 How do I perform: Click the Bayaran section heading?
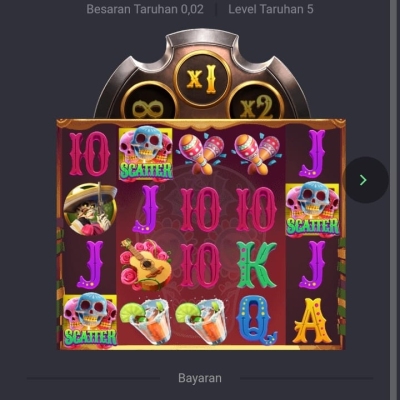point(200,378)
